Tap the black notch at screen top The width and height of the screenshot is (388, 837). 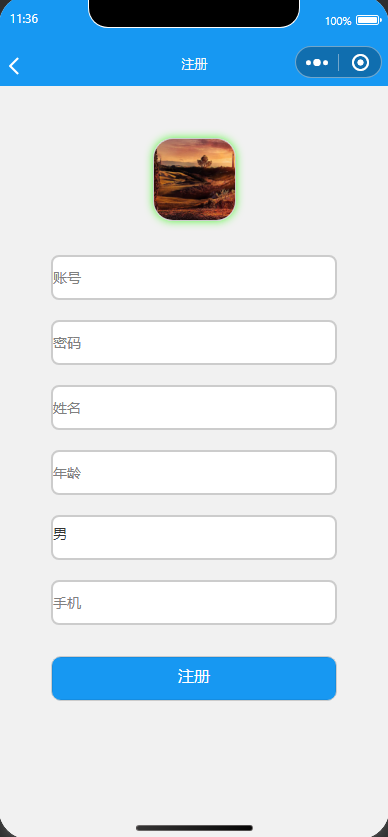pyautogui.click(x=194, y=13)
